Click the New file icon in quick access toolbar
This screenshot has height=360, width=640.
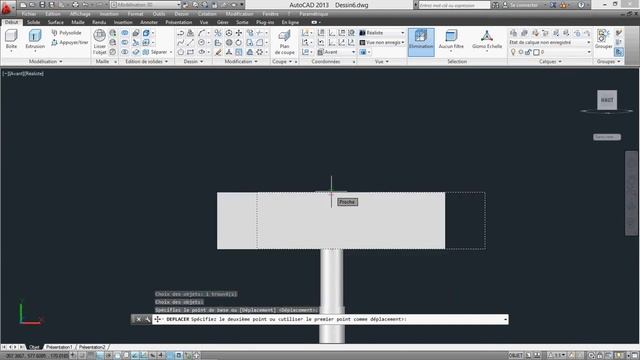point(23,5)
